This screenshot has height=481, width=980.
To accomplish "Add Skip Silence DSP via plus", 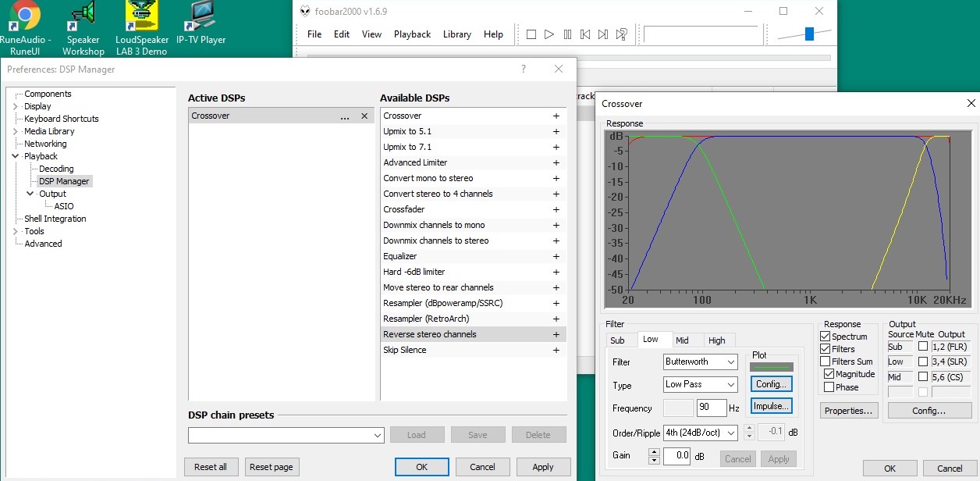I will point(556,350).
